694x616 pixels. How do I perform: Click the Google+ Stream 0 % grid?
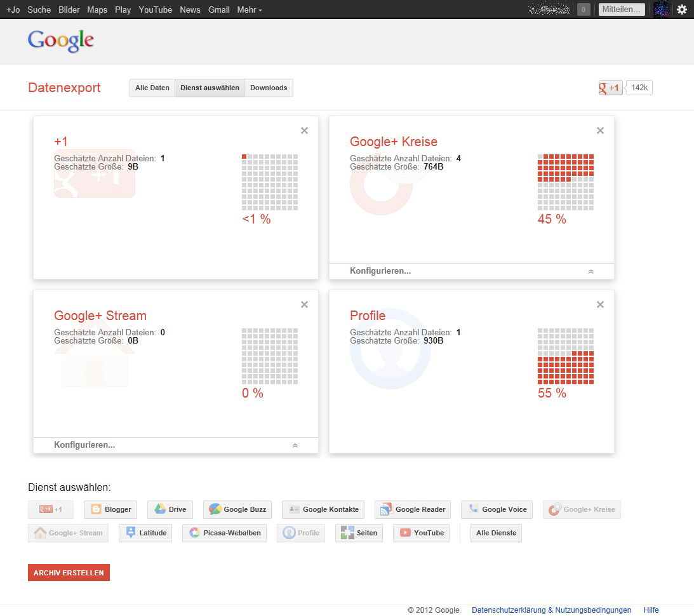(270, 356)
